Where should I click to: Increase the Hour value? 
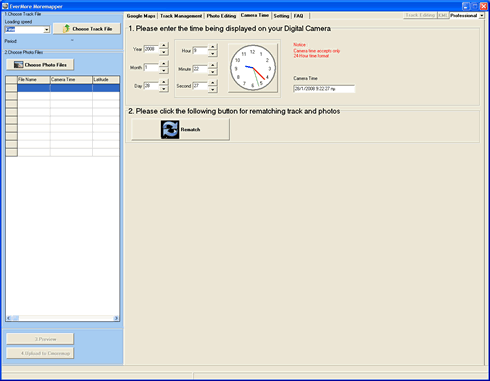(x=213, y=47)
